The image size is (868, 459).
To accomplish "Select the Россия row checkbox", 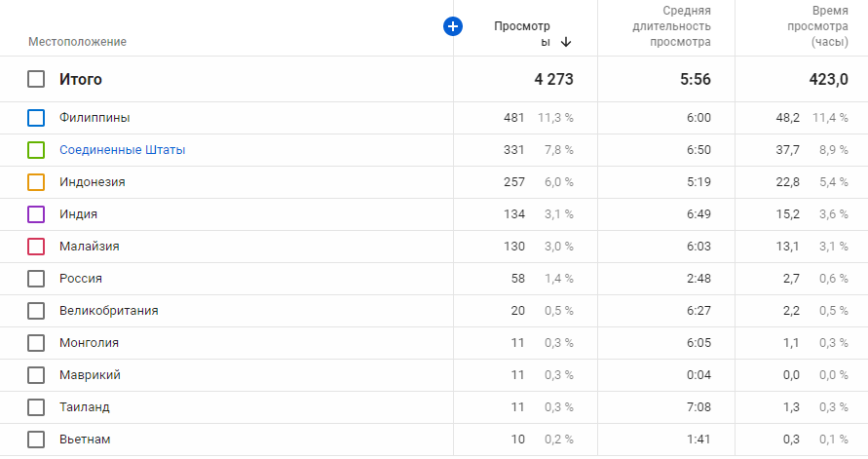I will [x=36, y=279].
